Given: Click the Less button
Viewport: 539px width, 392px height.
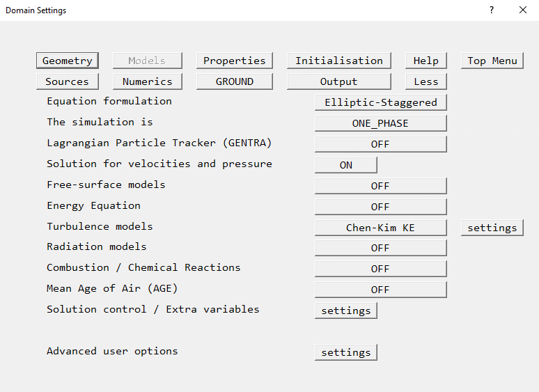Looking at the screenshot, I should tap(425, 81).
